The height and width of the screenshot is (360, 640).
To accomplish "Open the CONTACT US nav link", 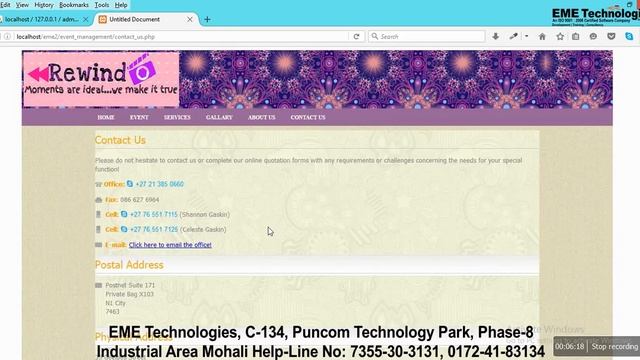I will [308, 118].
